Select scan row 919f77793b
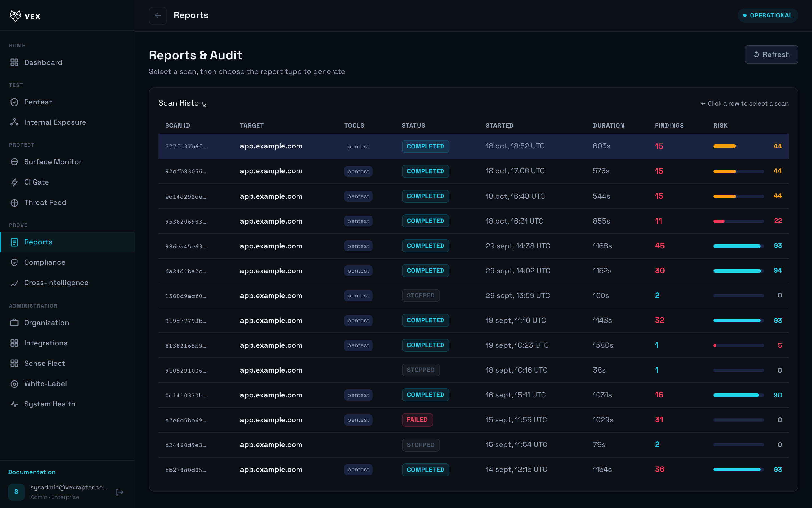Screen dimensions: 812x508 click(x=473, y=321)
